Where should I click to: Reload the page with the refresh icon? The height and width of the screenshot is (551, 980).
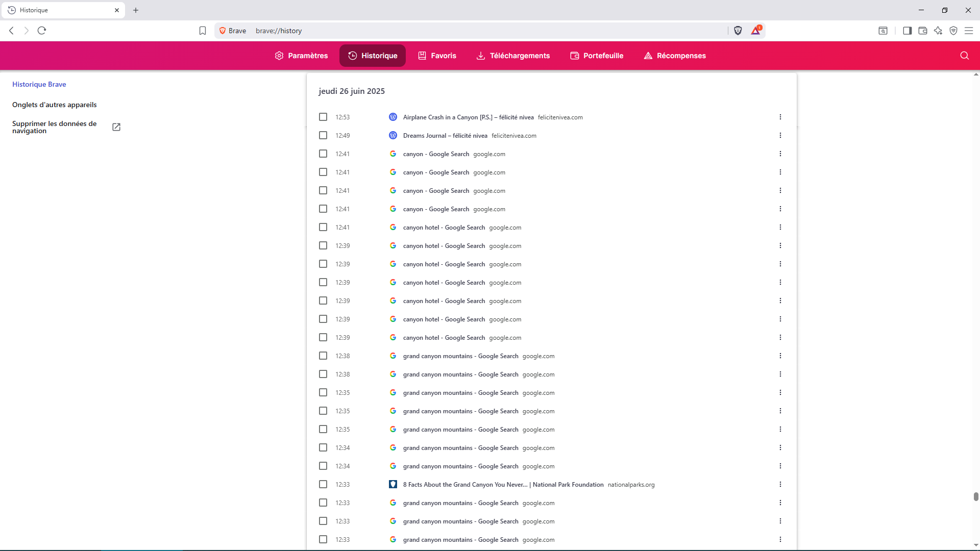[x=42, y=31]
